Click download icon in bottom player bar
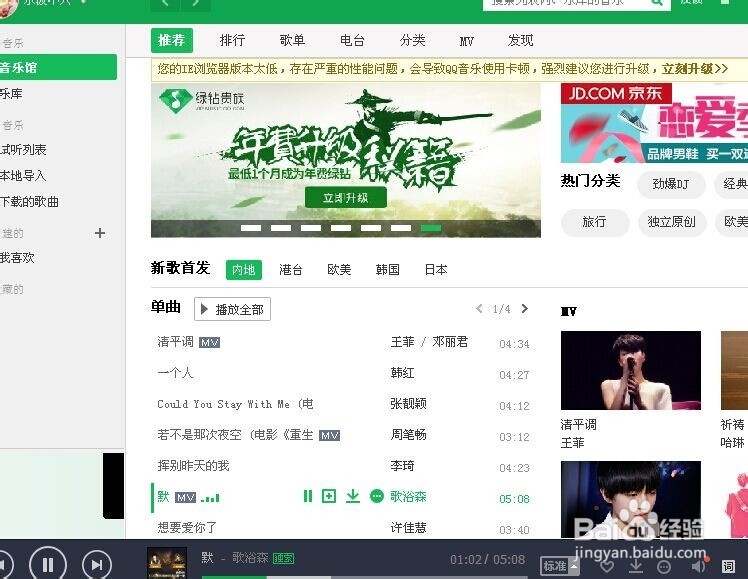The image size is (748, 579). coord(635,566)
